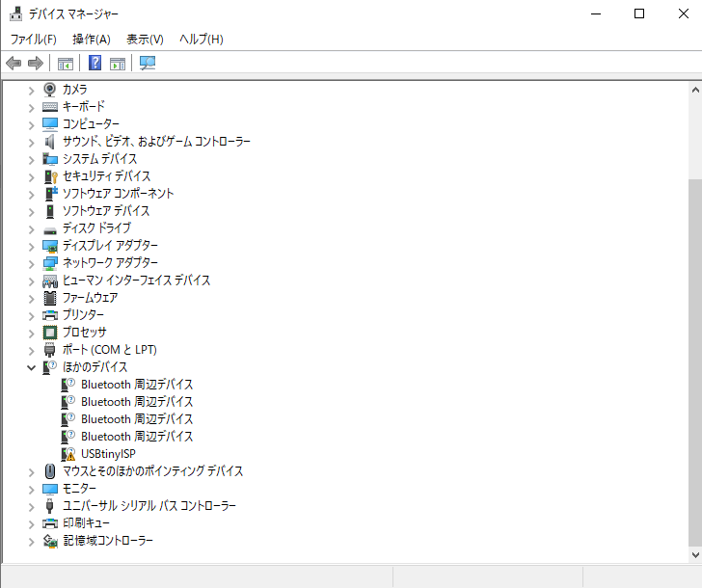Click the warning icon beside USBtinyISP

68,454
